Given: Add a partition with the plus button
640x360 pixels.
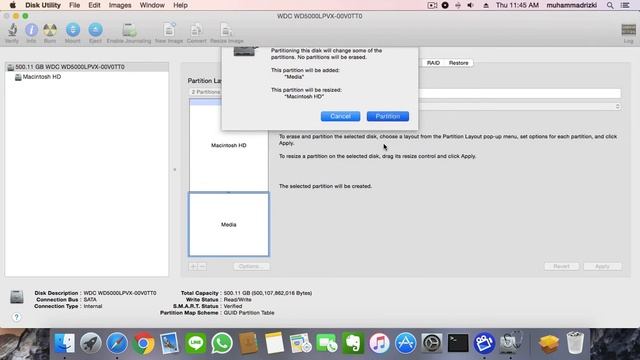Looking at the screenshot, I should click(193, 267).
